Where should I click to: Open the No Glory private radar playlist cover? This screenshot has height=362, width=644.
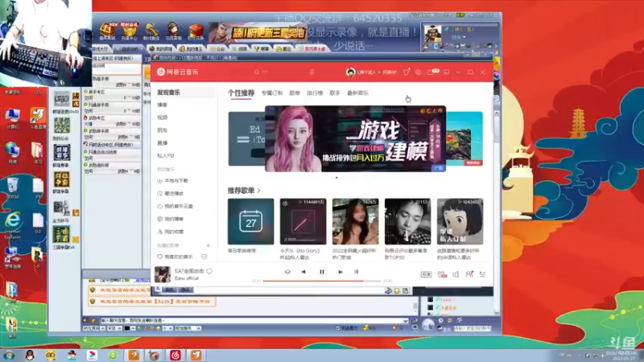click(x=303, y=222)
